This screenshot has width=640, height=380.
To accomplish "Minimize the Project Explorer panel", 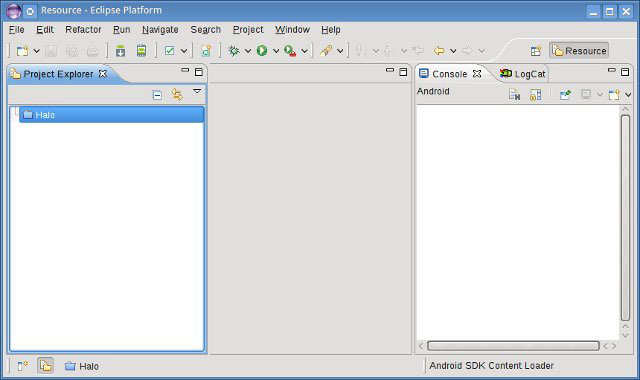I will [x=185, y=70].
